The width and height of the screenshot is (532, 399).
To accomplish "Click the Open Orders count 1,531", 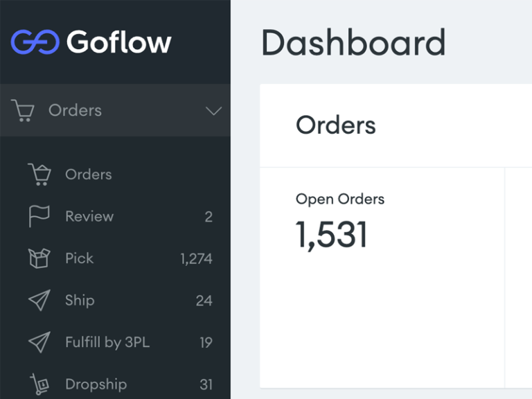I will 331,235.
